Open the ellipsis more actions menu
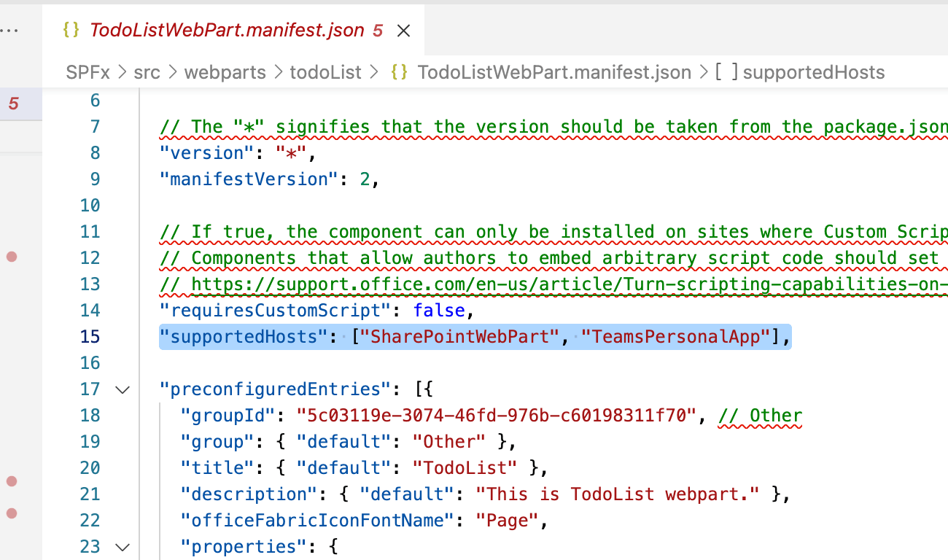This screenshot has height=560, width=948. point(10,31)
